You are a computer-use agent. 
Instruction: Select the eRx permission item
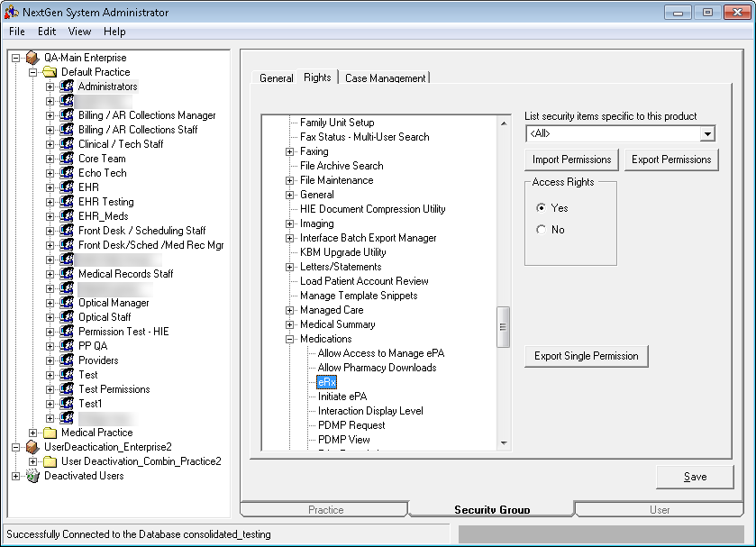[326, 382]
